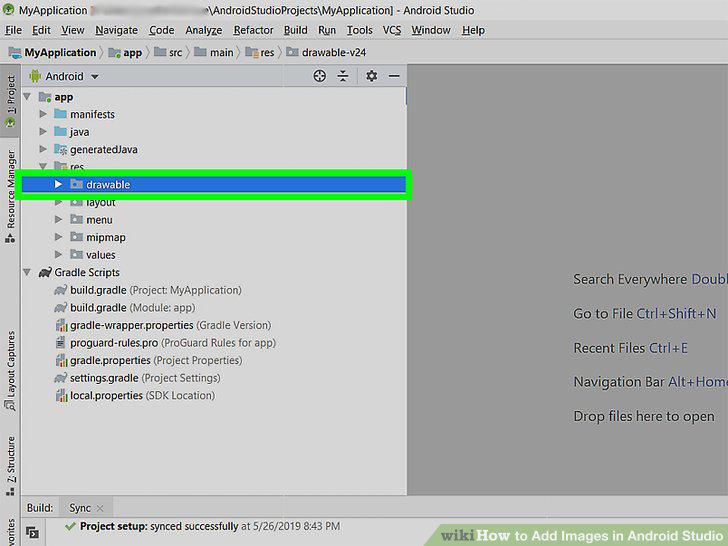The height and width of the screenshot is (546, 728).
Task: Click drawable-v24 in the navigation breadcrumb
Action: [326, 52]
